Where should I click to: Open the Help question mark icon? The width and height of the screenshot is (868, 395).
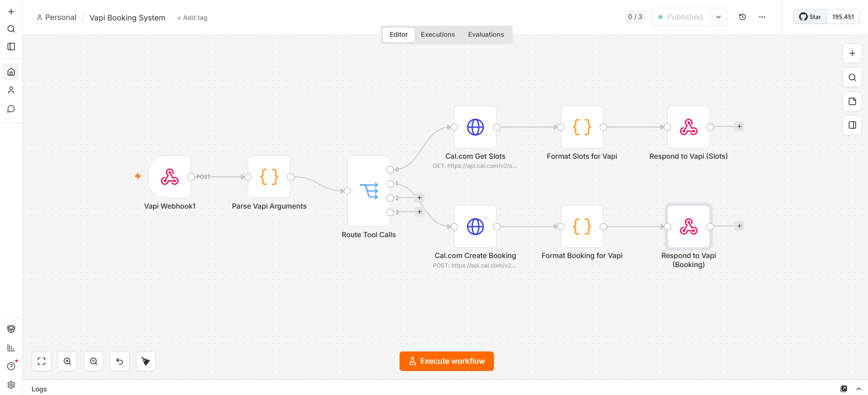coord(11,366)
